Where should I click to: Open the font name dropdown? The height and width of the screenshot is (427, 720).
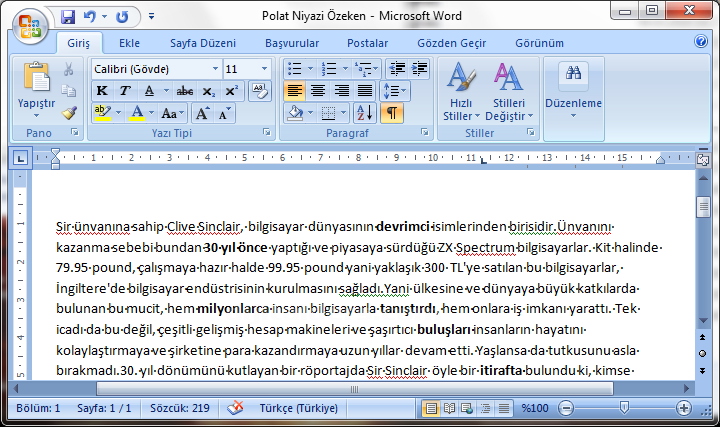[x=215, y=69]
